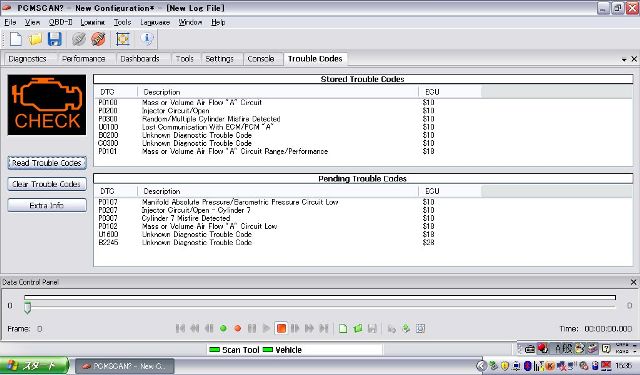Image resolution: width=640 pixels, height=375 pixels.
Task: Toggle full screen toolbar icon
Action: [x=123, y=39]
